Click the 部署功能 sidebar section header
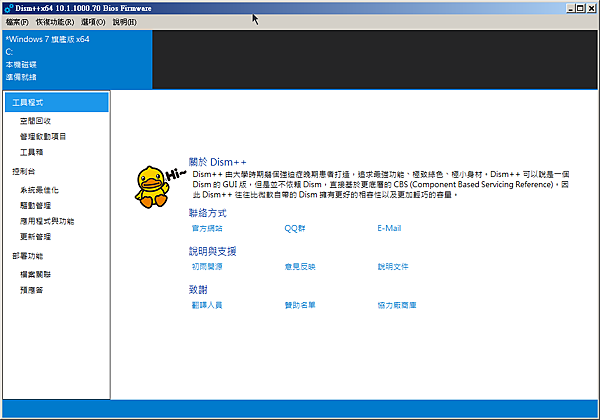The width and height of the screenshot is (600, 420). point(28,256)
